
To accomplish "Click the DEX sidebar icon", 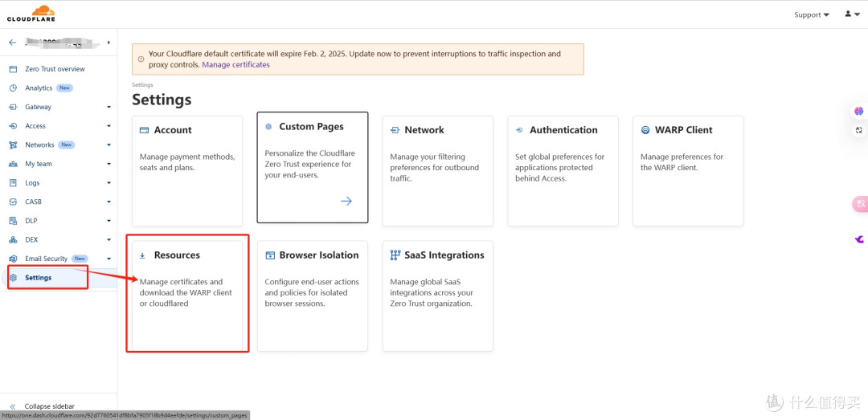I will [x=14, y=239].
